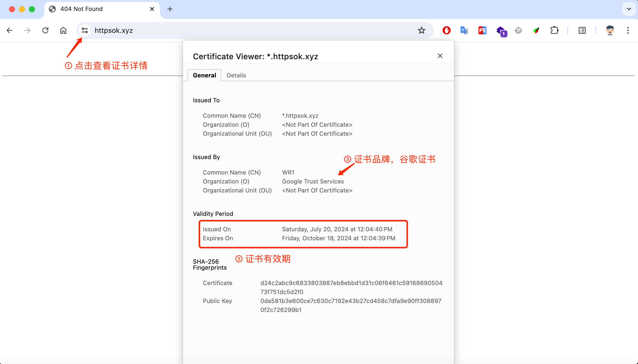Screen dimensions: 638x364
Task: Open a new browser tab
Action: click(170, 9)
